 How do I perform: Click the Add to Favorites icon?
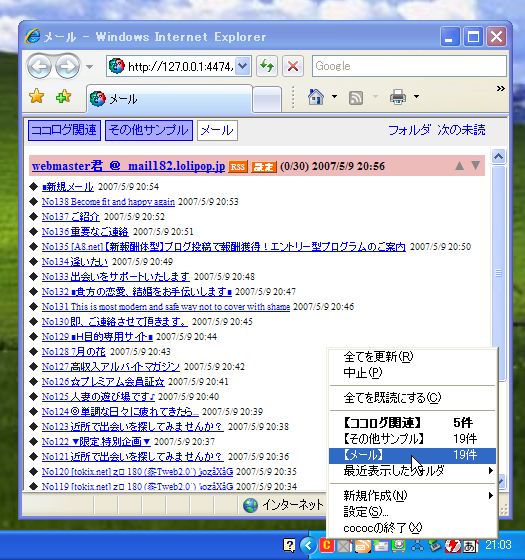64,96
